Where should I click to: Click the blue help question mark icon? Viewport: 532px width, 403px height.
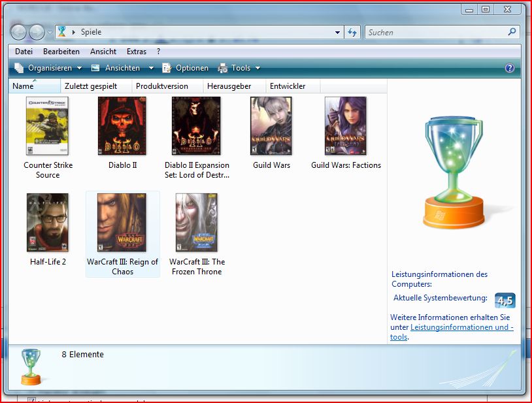point(510,68)
